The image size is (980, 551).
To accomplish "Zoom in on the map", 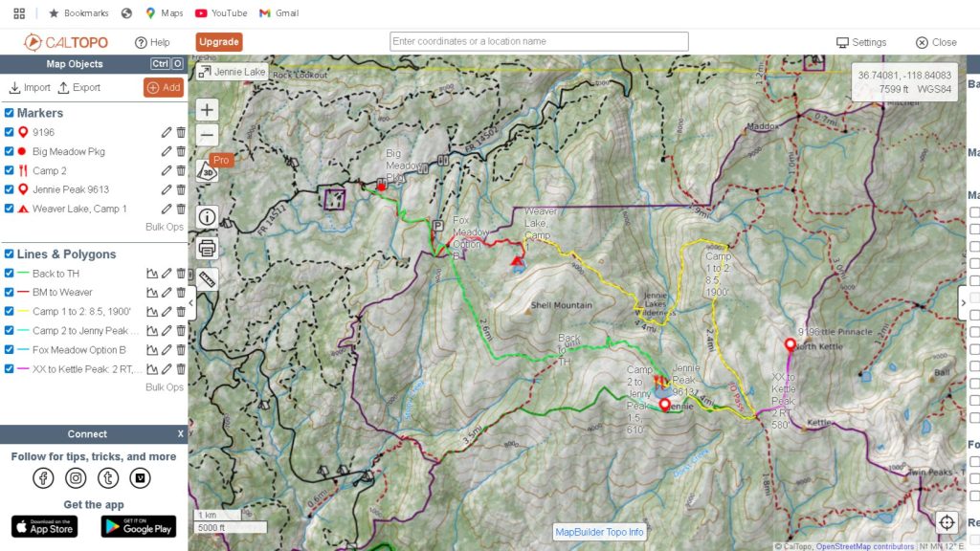I will coord(207,110).
